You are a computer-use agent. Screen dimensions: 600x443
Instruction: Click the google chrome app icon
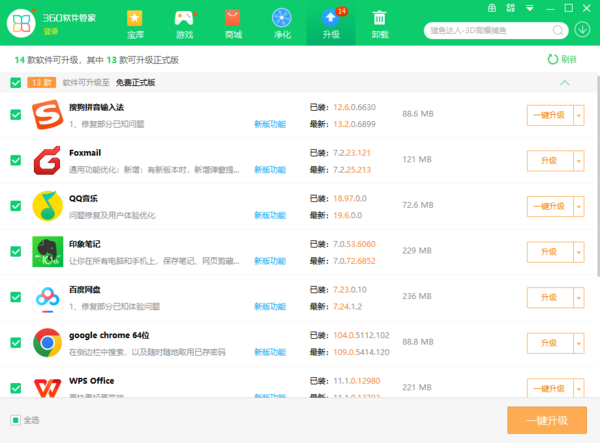[x=47, y=343]
